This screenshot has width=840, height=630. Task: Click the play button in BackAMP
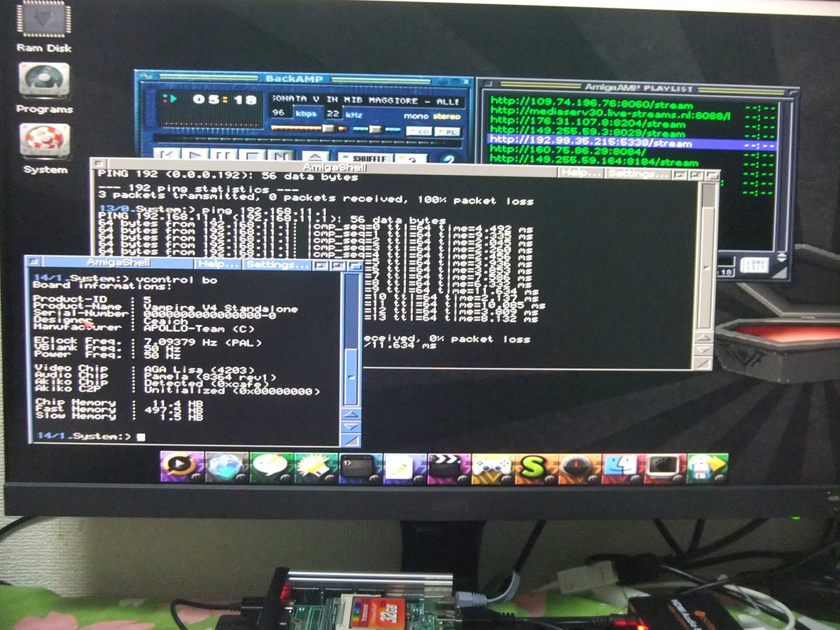pos(195,154)
